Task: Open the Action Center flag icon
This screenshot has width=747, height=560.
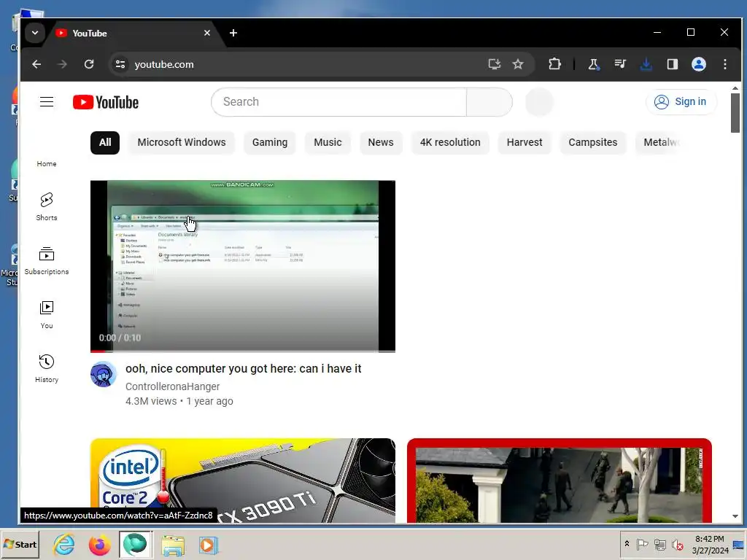Action: [642, 544]
